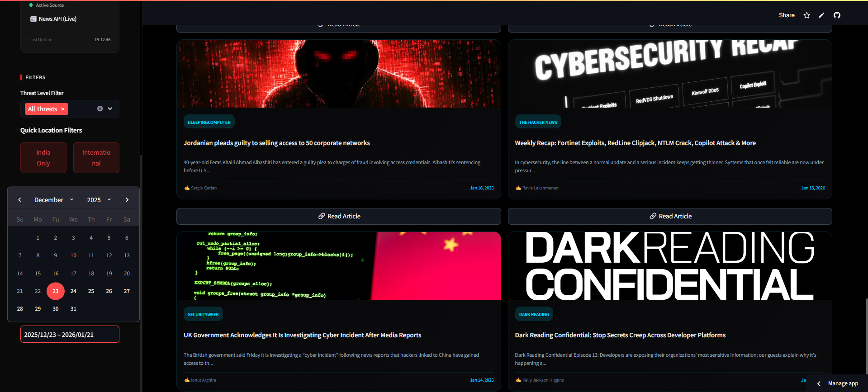
Task: Select December 15 in calendar
Action: 38,274
